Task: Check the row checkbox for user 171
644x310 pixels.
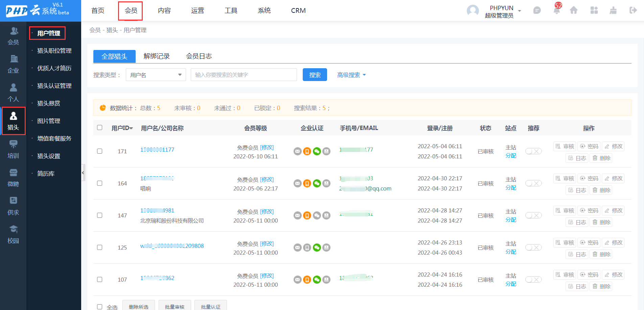Action: click(x=99, y=151)
